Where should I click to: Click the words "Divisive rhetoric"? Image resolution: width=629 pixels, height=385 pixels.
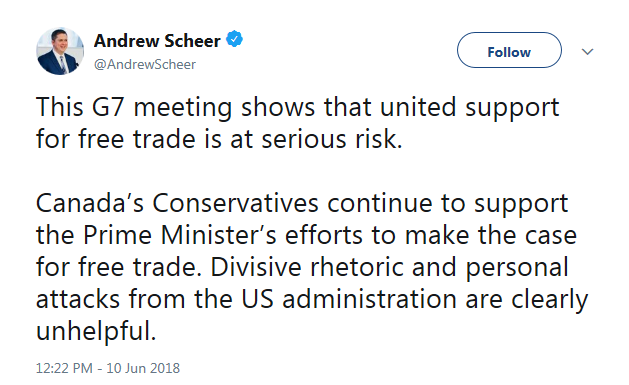point(306,267)
